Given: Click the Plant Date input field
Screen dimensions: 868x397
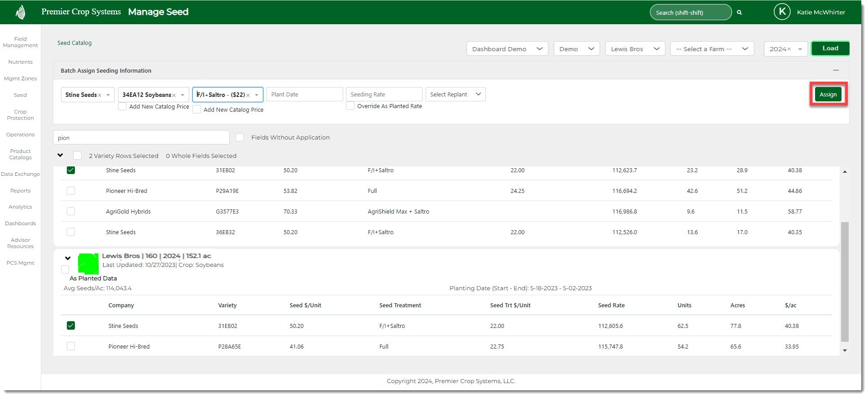Looking at the screenshot, I should point(305,94).
